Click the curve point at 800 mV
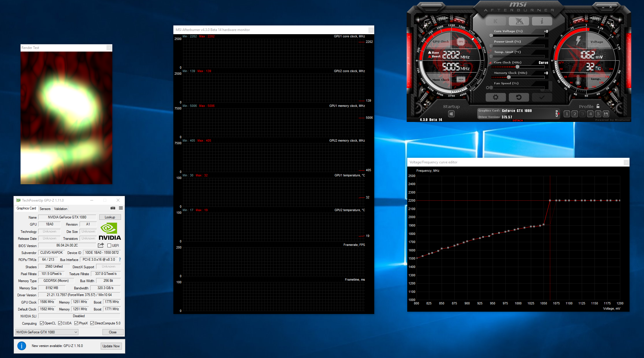The image size is (644, 358). 417,258
